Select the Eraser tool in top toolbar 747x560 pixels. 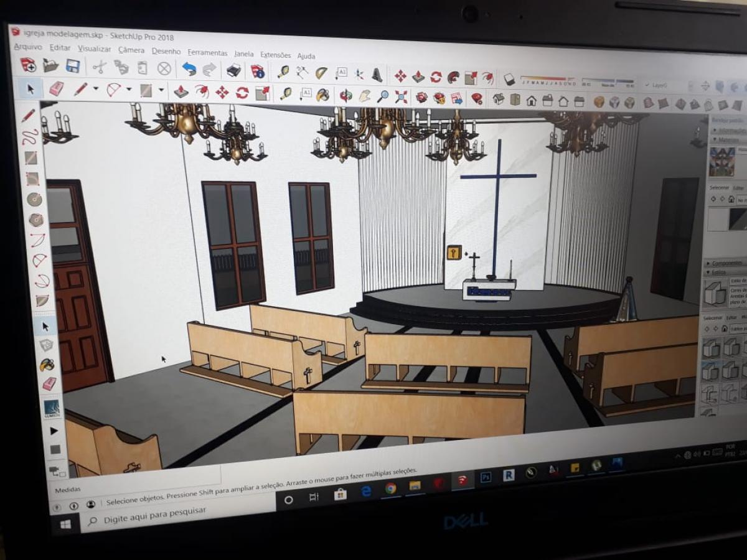56,89
